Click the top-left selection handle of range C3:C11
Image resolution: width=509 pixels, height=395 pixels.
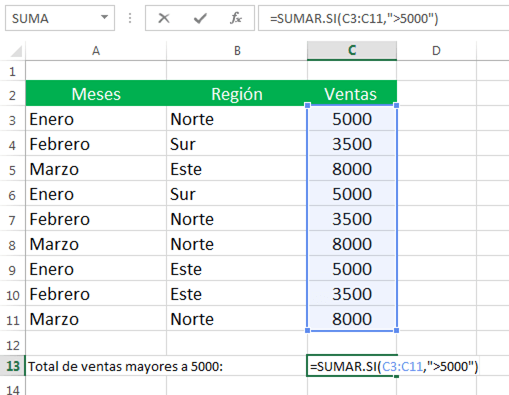click(x=307, y=105)
